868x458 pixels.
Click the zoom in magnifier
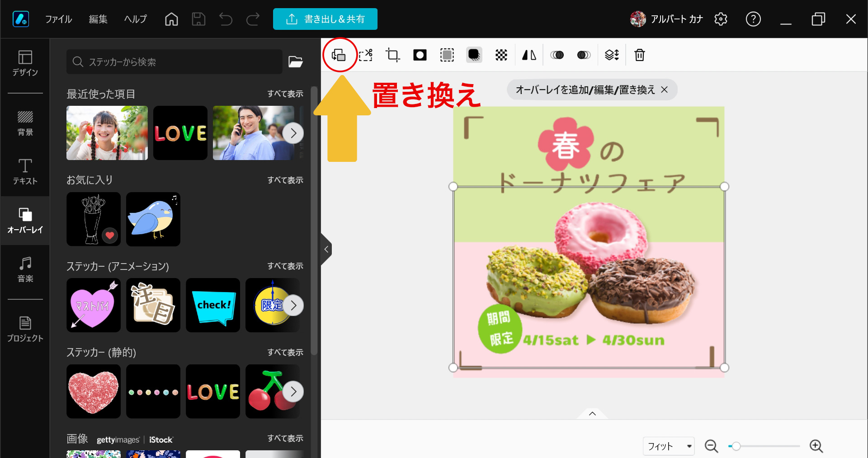pos(816,446)
